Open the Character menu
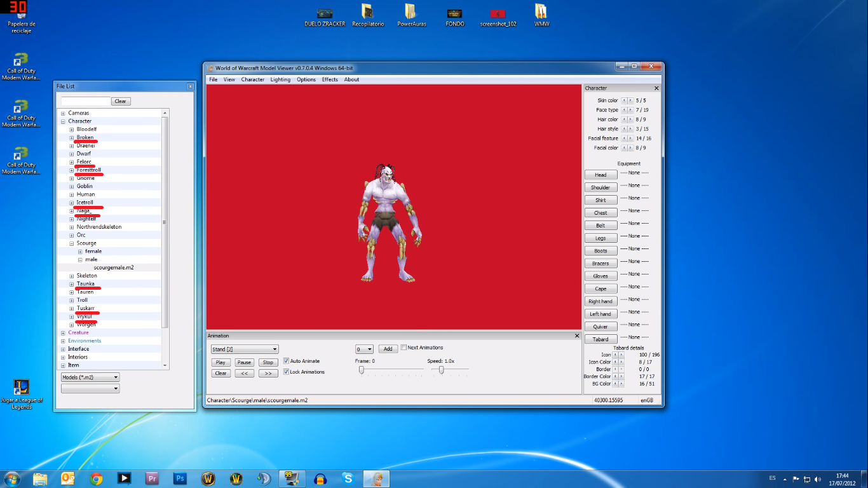 (252, 79)
